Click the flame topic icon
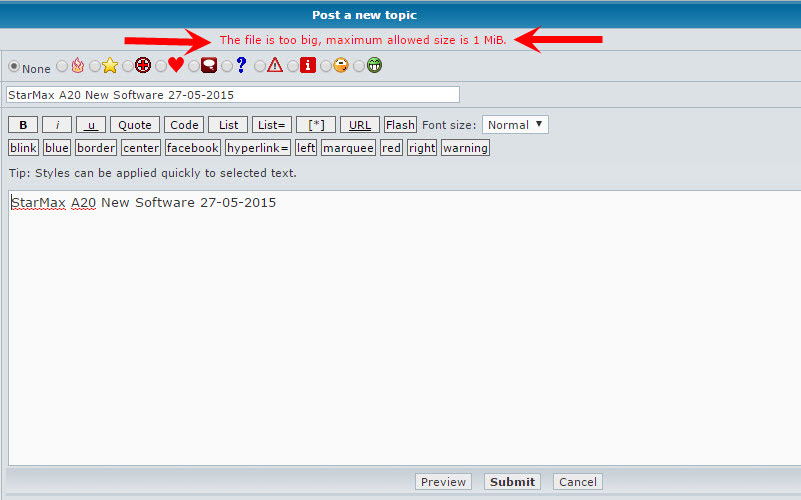The image size is (801, 500). pos(78,65)
